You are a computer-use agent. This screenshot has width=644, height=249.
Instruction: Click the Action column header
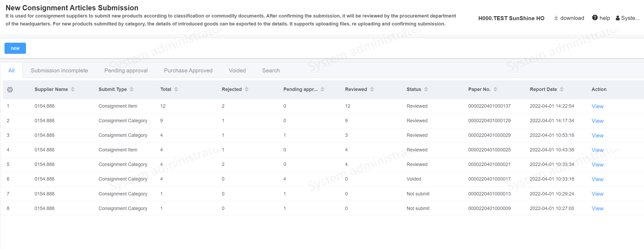pos(599,89)
